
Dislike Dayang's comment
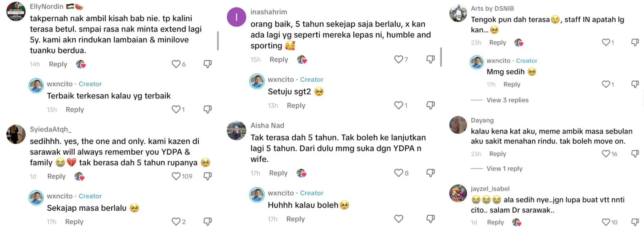635,154
